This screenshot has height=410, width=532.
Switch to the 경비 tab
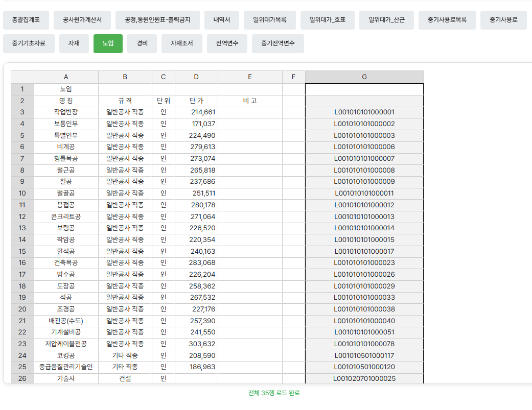(x=142, y=43)
